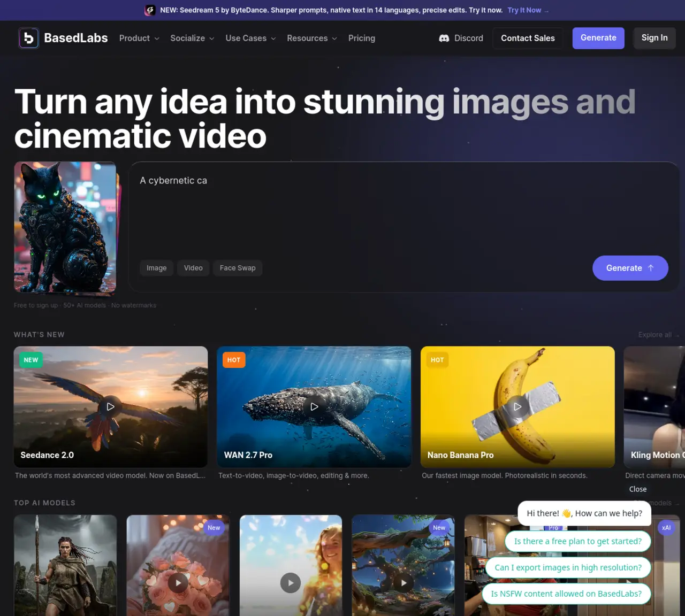Viewport: 685px width, 616px height.
Task: Click the NEW badge on Seedance card
Action: 31,360
